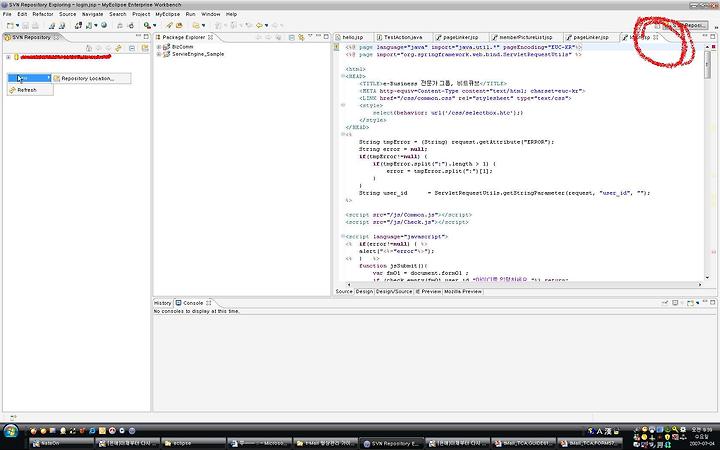Switch to the IE Preview editor tab
Screen dimensions: 720x450
(428, 292)
